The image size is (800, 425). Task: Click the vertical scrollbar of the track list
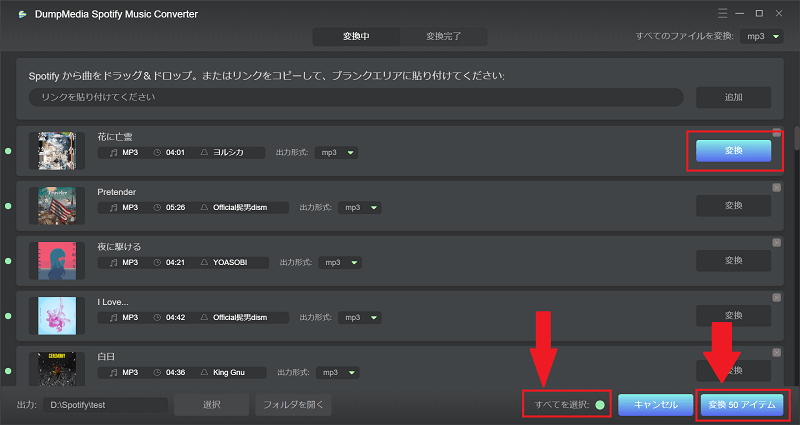click(796, 138)
